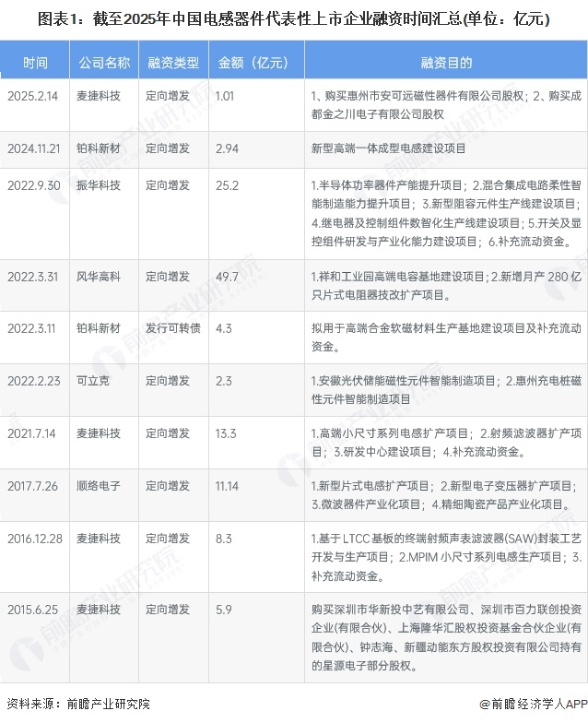The image size is (588, 723).
Task: Click the 融资目的 column header
Action: coord(446,63)
